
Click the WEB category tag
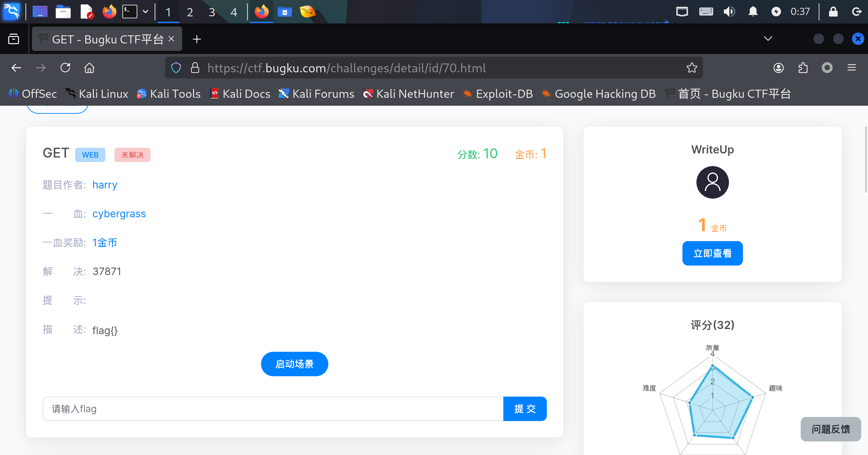(x=90, y=155)
